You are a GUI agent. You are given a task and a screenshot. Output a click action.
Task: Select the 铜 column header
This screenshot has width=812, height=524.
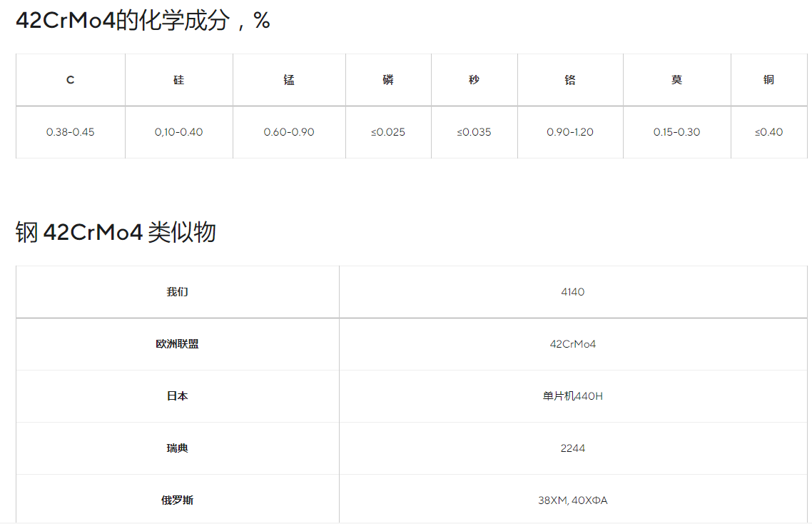769,79
